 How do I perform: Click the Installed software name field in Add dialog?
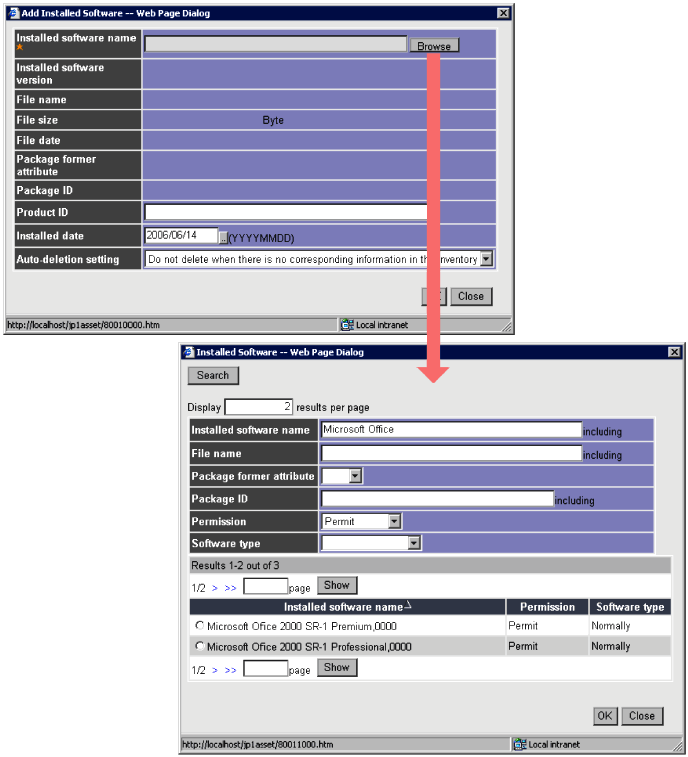[x=276, y=44]
